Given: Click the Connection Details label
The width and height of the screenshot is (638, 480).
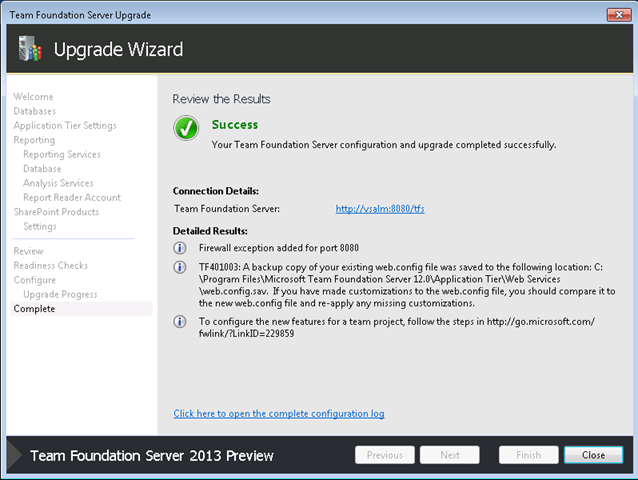Looking at the screenshot, I should point(216,191).
